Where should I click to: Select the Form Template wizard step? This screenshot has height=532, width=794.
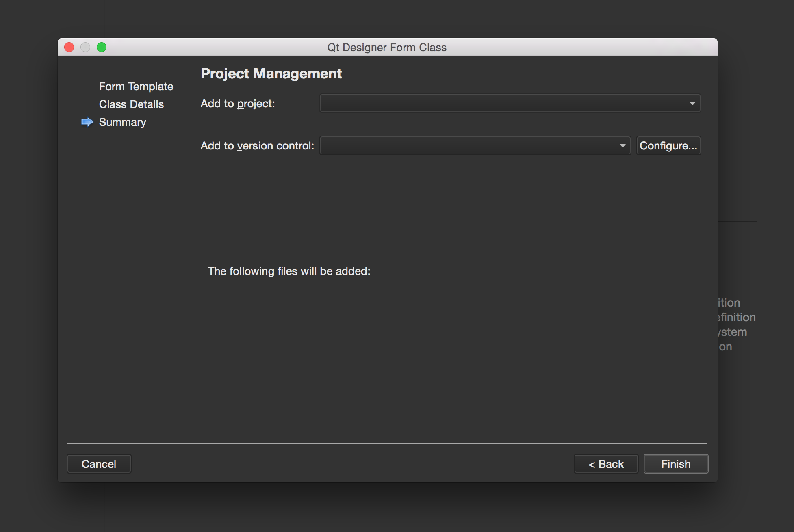tap(136, 87)
